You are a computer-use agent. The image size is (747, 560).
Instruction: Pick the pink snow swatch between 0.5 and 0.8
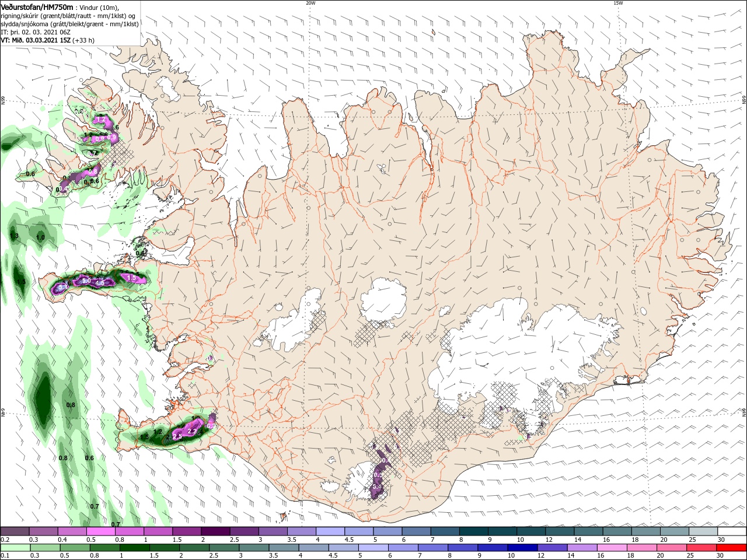click(100, 531)
